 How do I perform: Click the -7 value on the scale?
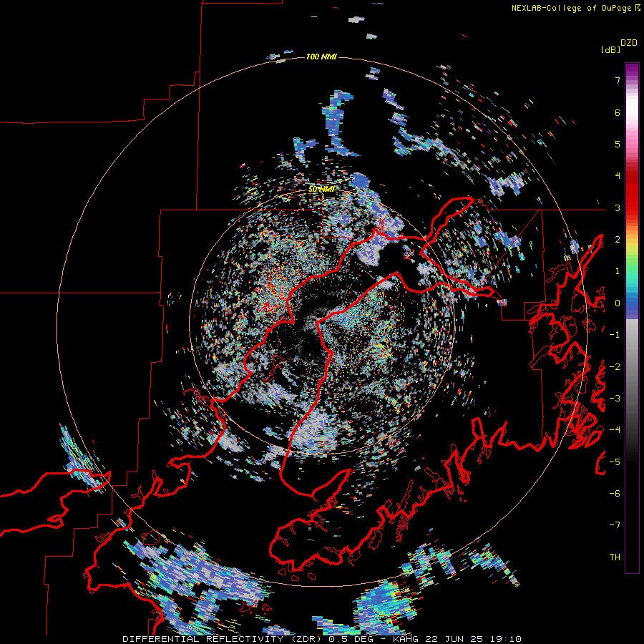coord(615,525)
